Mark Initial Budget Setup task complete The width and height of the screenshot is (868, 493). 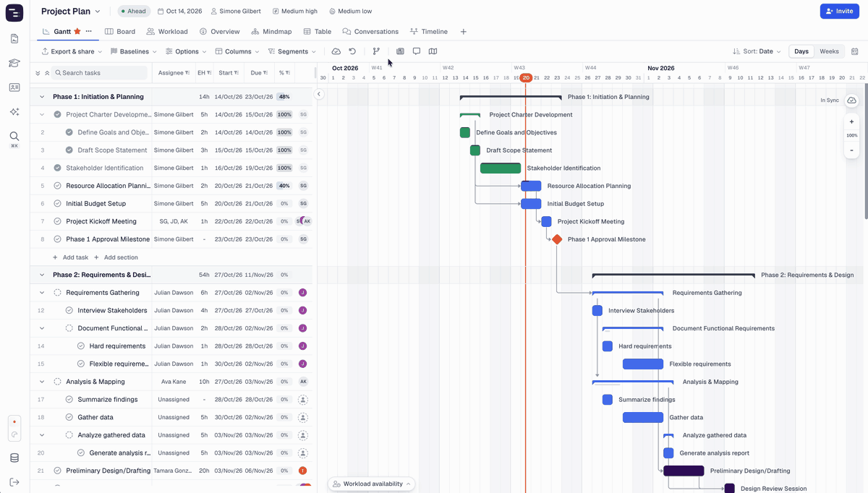tap(58, 204)
